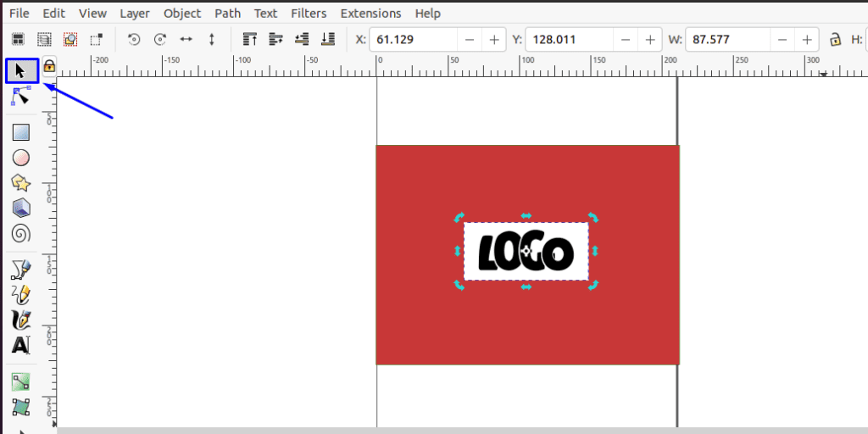868x434 pixels.
Task: Open the View menu
Action: click(x=92, y=14)
